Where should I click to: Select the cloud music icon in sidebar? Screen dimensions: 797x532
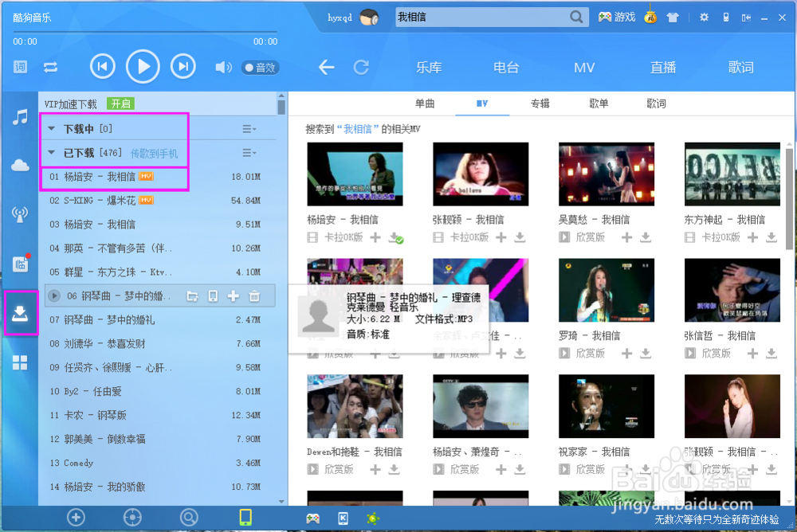[19, 163]
